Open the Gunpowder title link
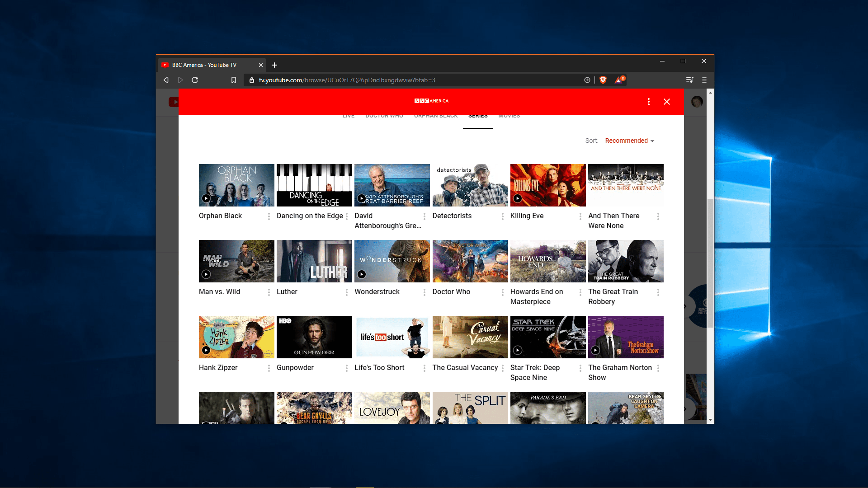Image resolution: width=868 pixels, height=488 pixels. tap(295, 368)
